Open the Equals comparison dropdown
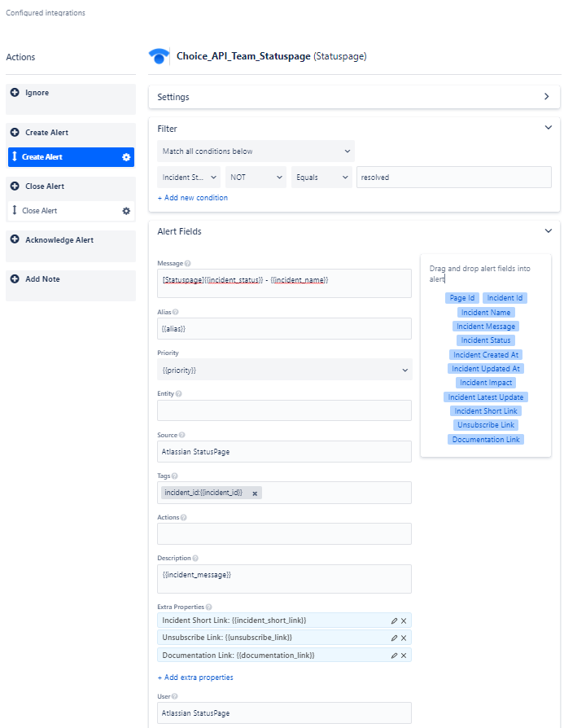Viewport: 564px width, 728px height. pyautogui.click(x=321, y=178)
